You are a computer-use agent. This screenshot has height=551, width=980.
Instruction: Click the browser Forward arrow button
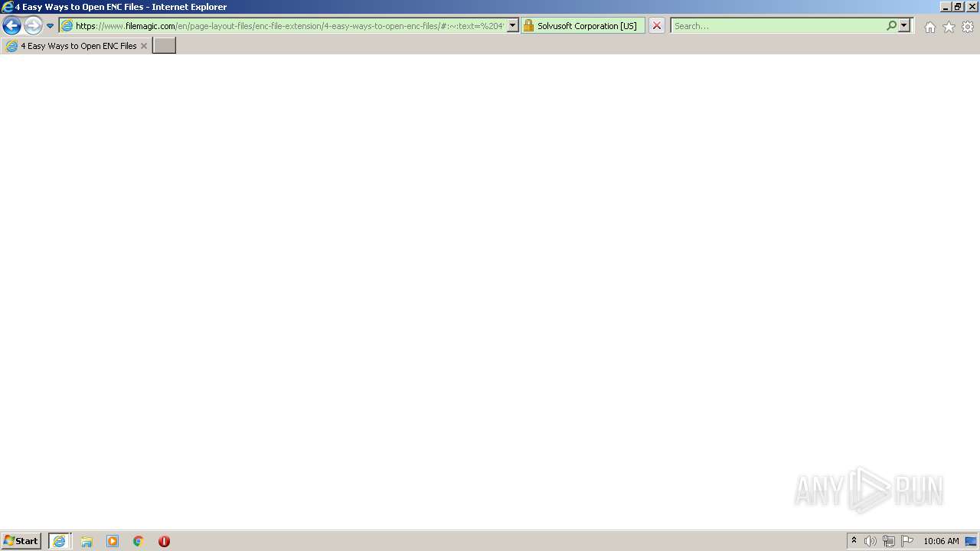pos(33,26)
